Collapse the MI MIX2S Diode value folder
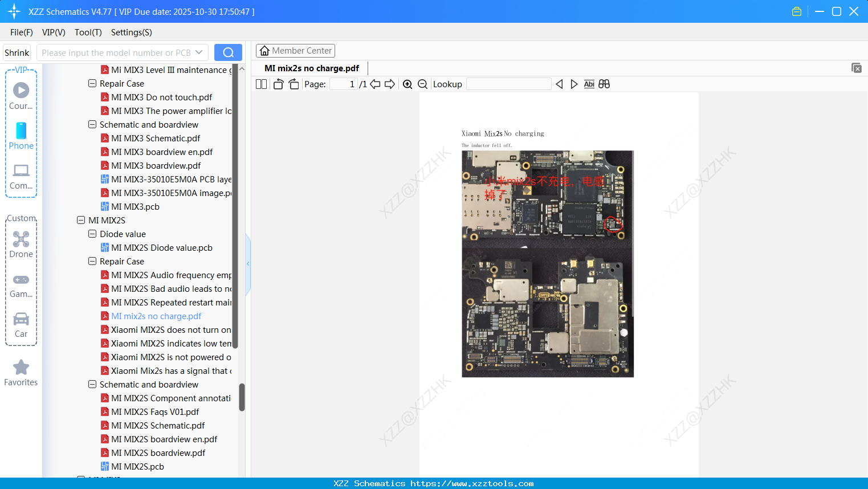Viewport: 868px width, 489px height. tap(92, 234)
